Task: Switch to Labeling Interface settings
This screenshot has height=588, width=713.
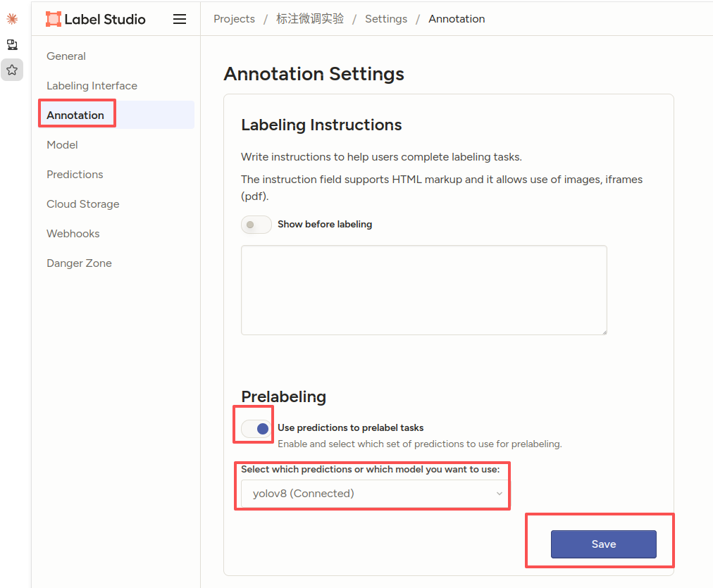Action: (92, 86)
